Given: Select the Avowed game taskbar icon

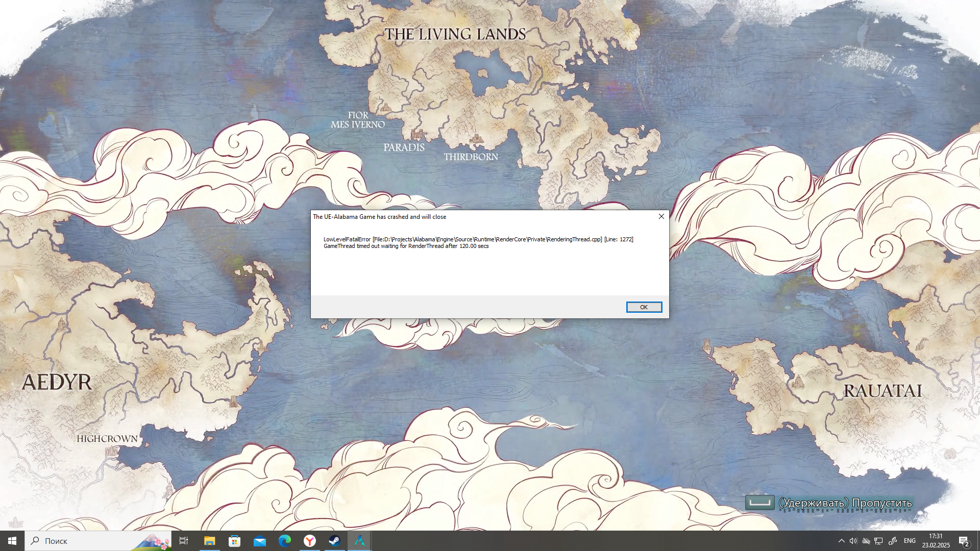Looking at the screenshot, I should pyautogui.click(x=359, y=541).
